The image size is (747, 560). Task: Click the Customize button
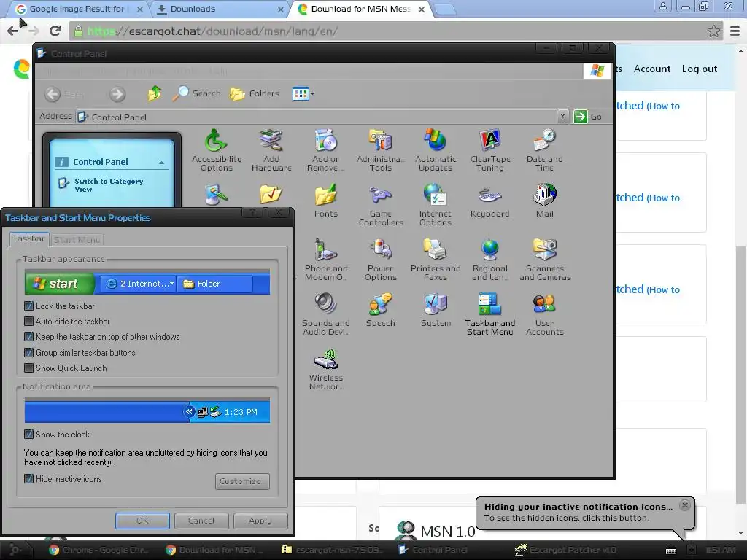click(242, 481)
